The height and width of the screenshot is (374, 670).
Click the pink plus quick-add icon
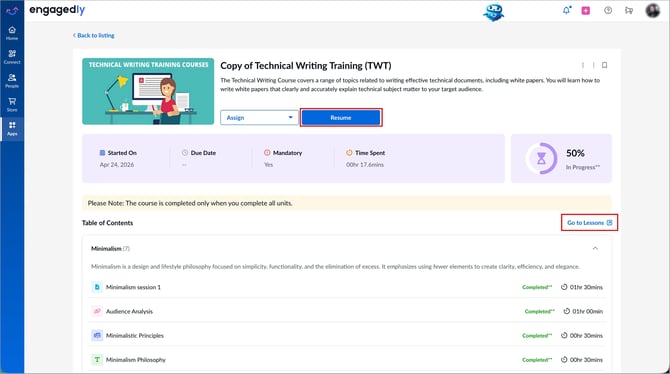pyautogui.click(x=586, y=10)
